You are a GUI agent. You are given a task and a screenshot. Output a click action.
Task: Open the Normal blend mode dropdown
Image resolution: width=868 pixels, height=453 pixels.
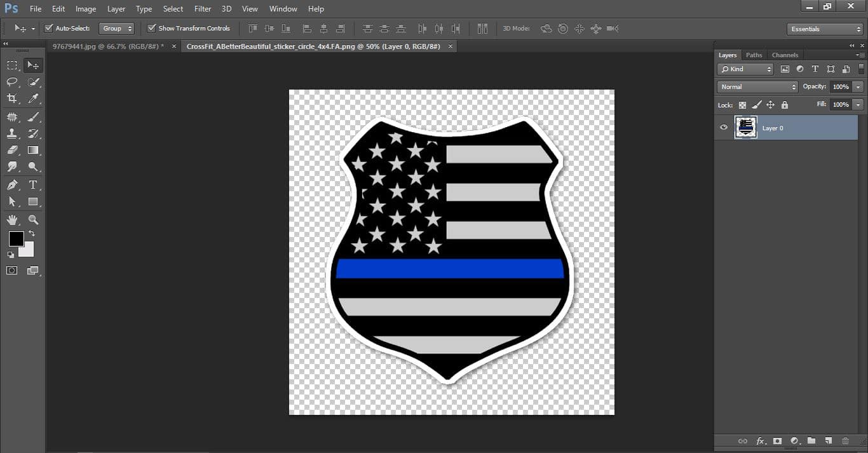(757, 87)
